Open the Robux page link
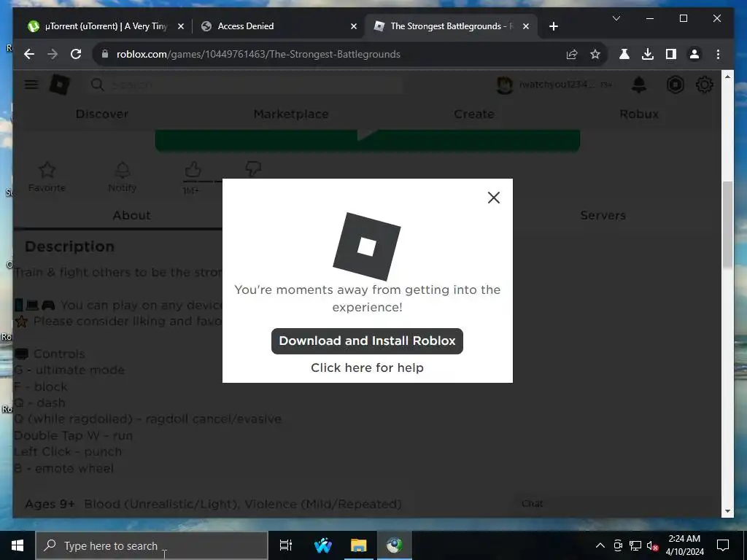This screenshot has width=747, height=560. 639,114
